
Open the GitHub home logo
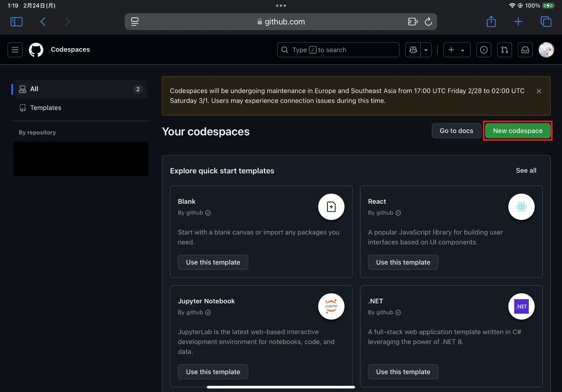point(36,49)
